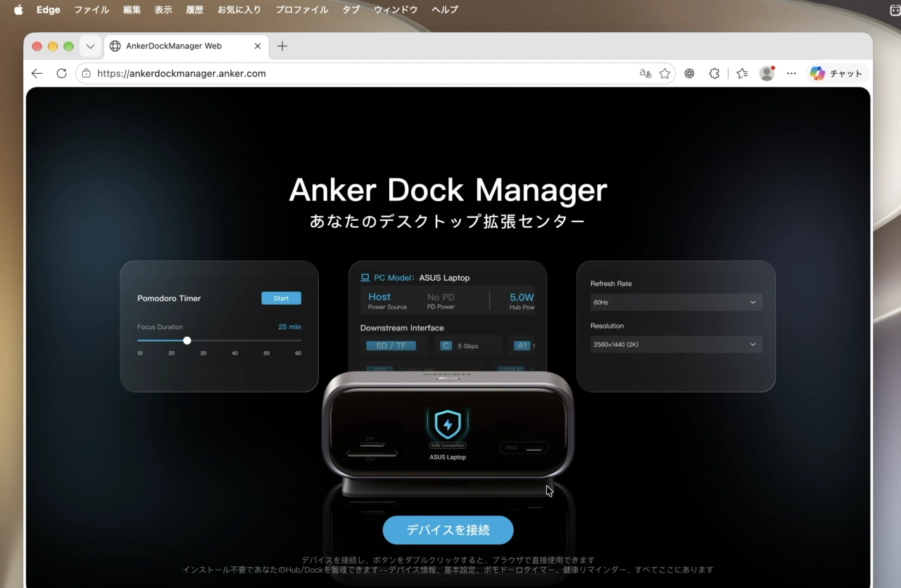The height and width of the screenshot is (588, 901).
Task: Go back to the previous page
Action: point(37,73)
